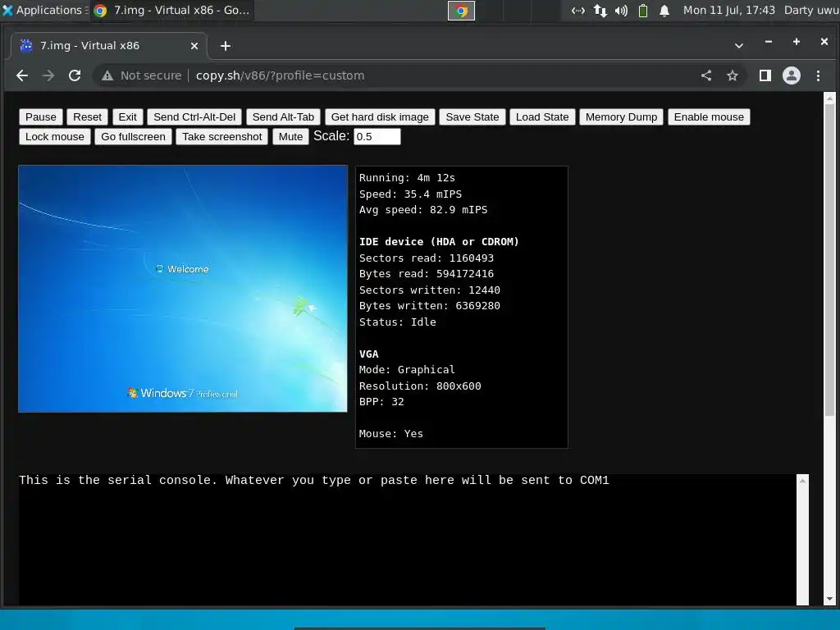Click the Pause button
840x630 pixels.
(x=41, y=116)
